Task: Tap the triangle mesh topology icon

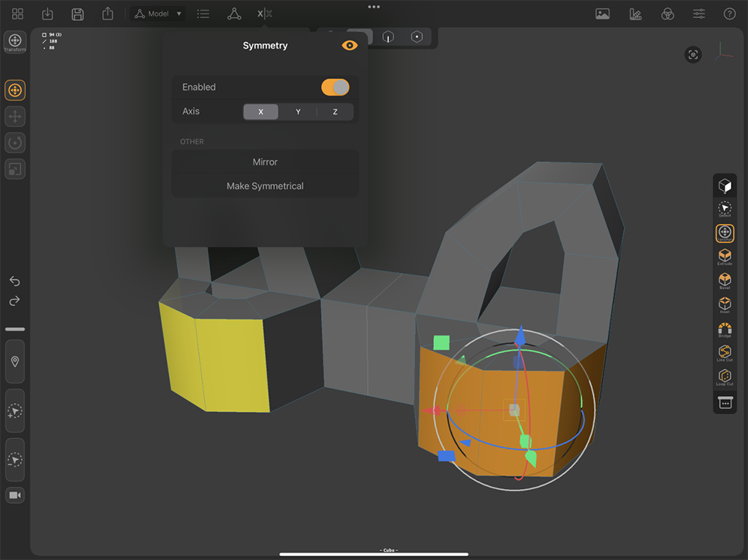Action: (x=234, y=14)
